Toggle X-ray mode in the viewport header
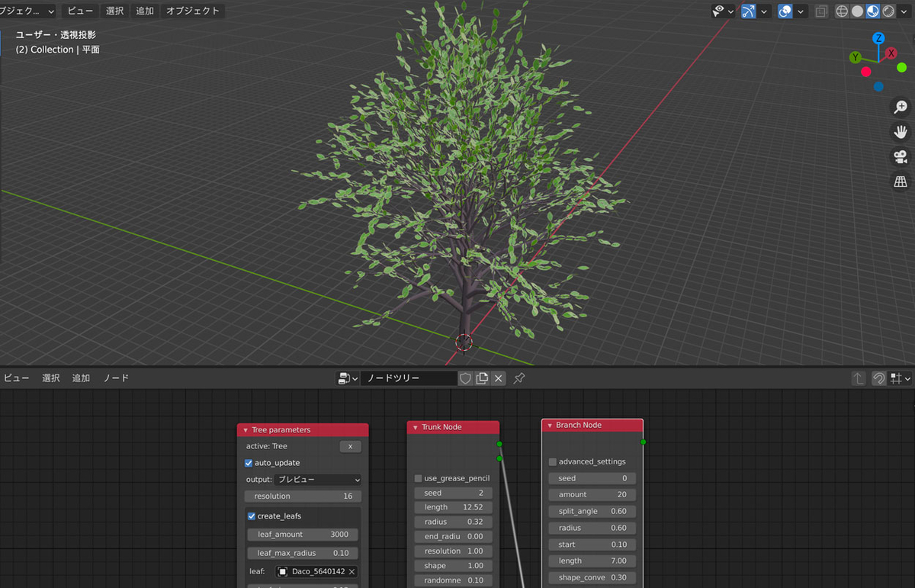The width and height of the screenshot is (915, 588). (x=821, y=11)
